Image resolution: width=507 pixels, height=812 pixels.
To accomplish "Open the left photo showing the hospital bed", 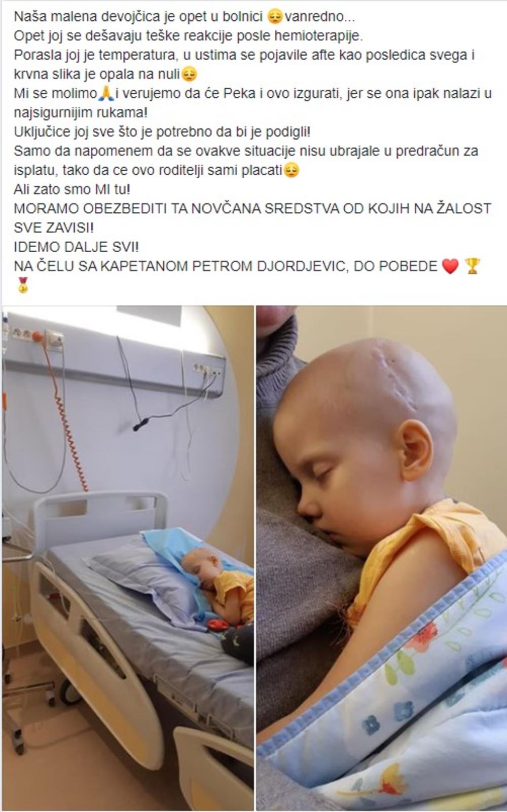I will 128,558.
